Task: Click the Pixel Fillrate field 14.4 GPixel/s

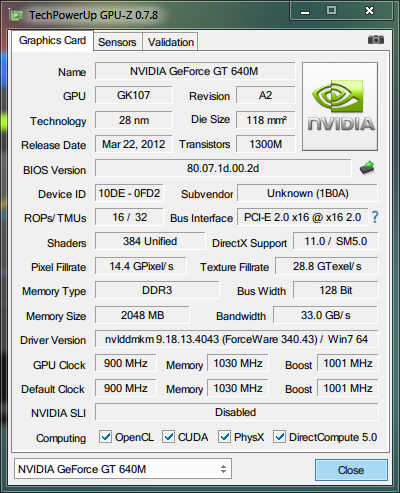Action: pyautogui.click(x=141, y=266)
